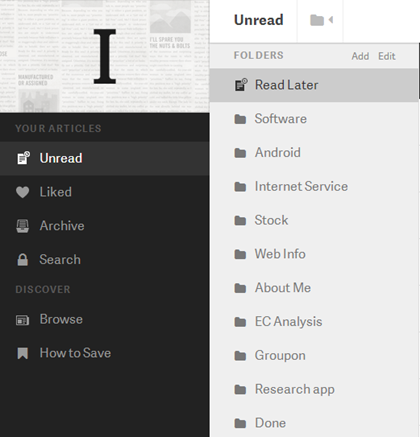The image size is (420, 437).
Task: Click the Browse newspaper icon
Action: [23, 320]
